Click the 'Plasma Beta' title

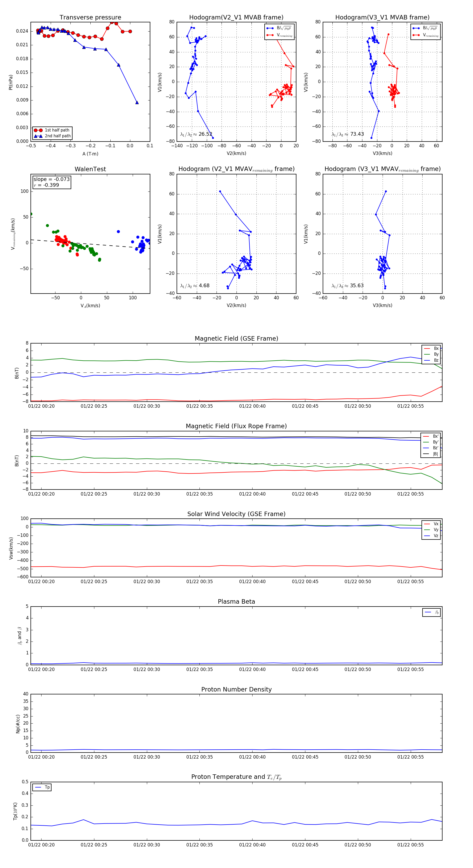236,602
